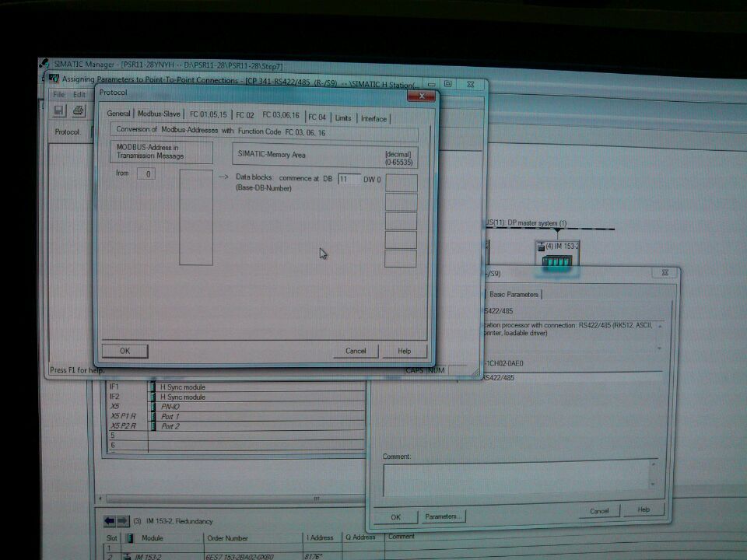Click OK in the CP 341 properties dialog
This screenshot has height=560, width=747.
[x=395, y=517]
